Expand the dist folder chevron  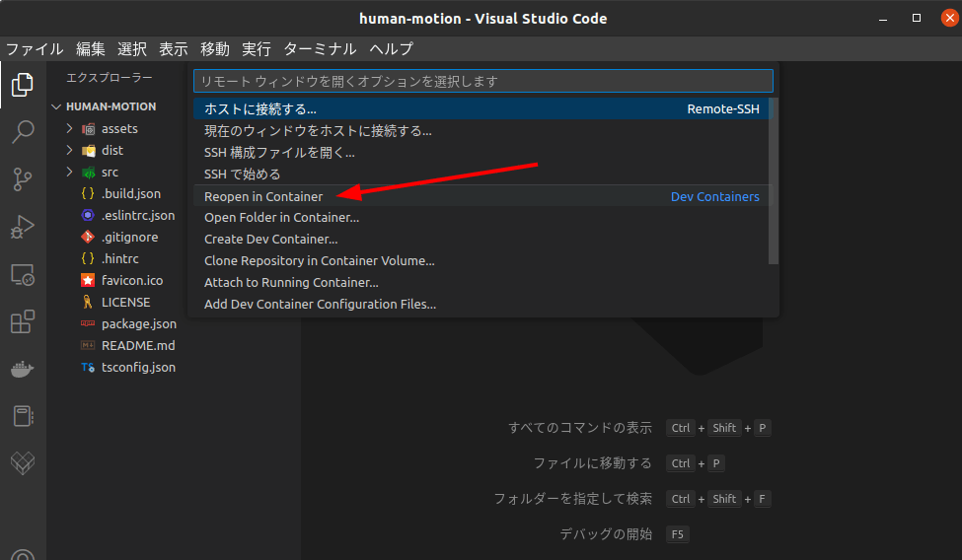[69, 150]
